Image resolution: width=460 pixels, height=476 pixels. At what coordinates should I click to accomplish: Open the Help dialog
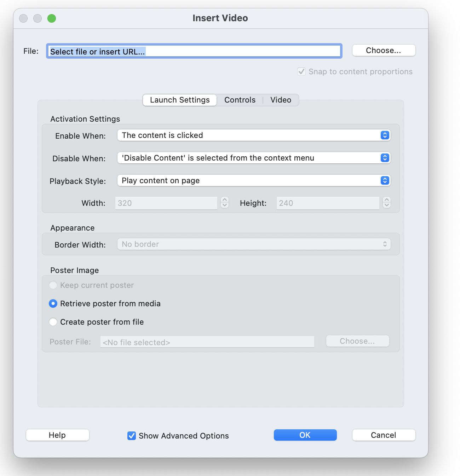57,435
